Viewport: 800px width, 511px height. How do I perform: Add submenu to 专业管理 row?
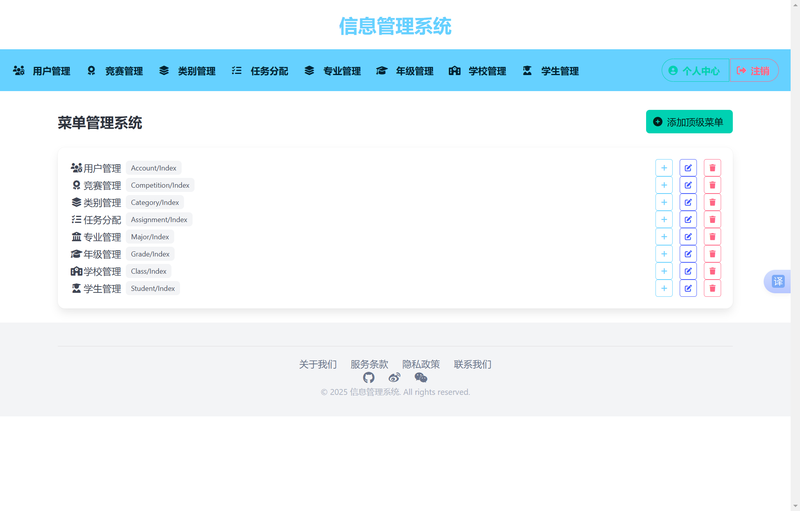click(x=664, y=237)
